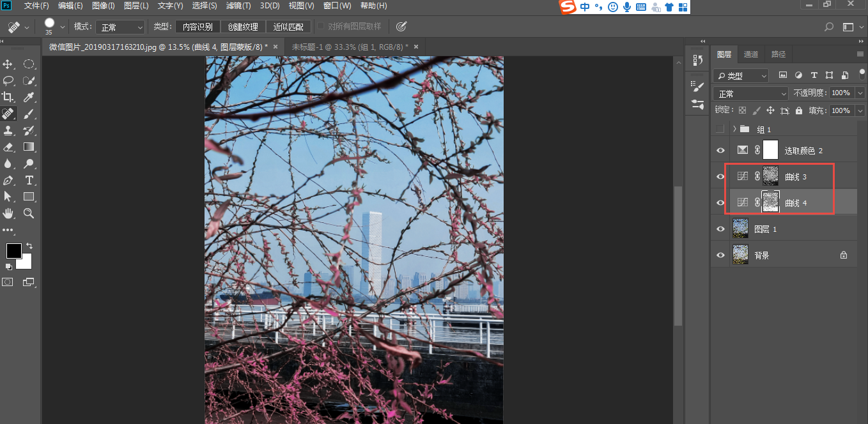The image size is (868, 424).
Task: Open the layer blend mode dropdown
Action: tap(750, 94)
